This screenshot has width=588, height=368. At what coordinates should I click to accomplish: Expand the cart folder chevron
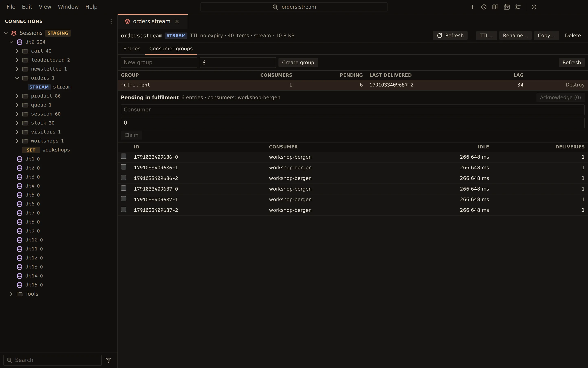(17, 51)
